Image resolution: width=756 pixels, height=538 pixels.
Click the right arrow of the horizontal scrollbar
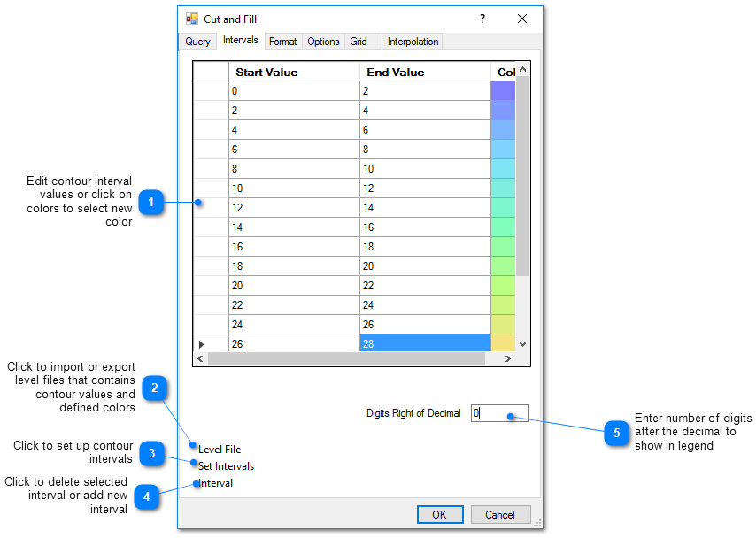coord(507,358)
